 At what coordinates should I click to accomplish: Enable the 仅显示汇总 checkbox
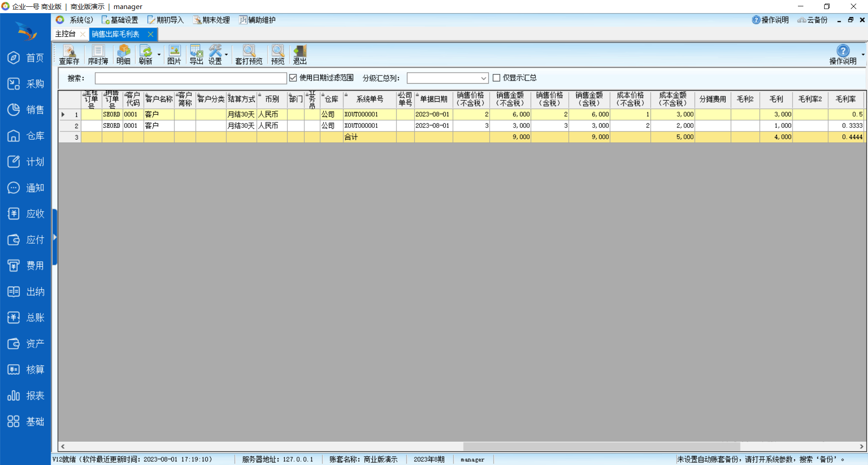click(496, 78)
